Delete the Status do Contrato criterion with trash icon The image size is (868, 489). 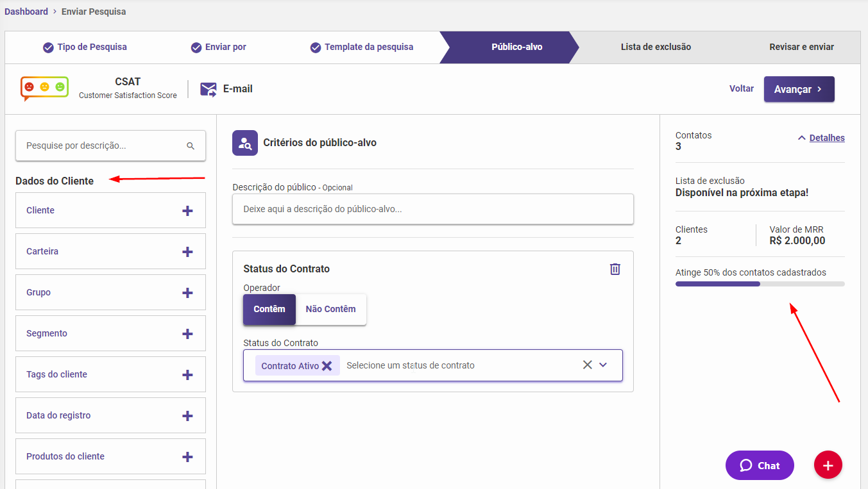[x=615, y=269]
